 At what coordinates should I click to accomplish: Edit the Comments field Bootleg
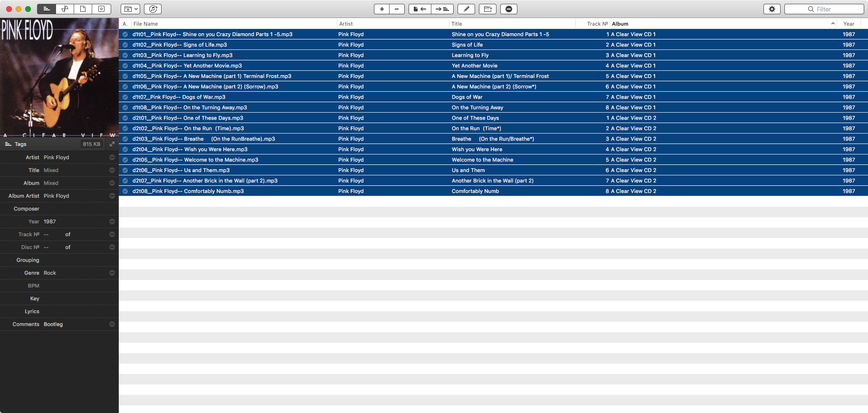click(75, 324)
